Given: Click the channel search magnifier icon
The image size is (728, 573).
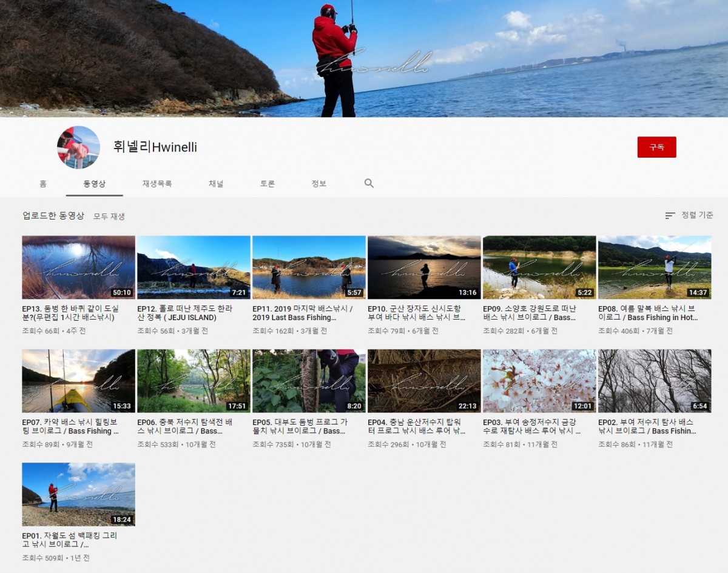Looking at the screenshot, I should coord(369,183).
